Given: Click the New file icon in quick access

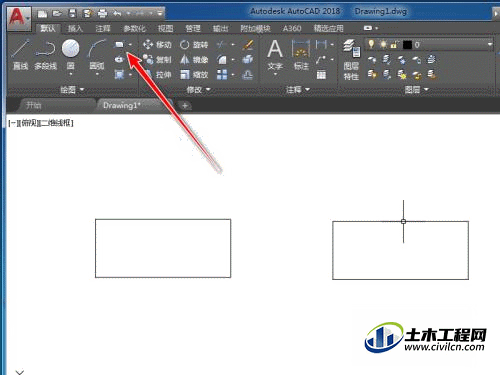Looking at the screenshot, I should pyautogui.click(x=42, y=14).
